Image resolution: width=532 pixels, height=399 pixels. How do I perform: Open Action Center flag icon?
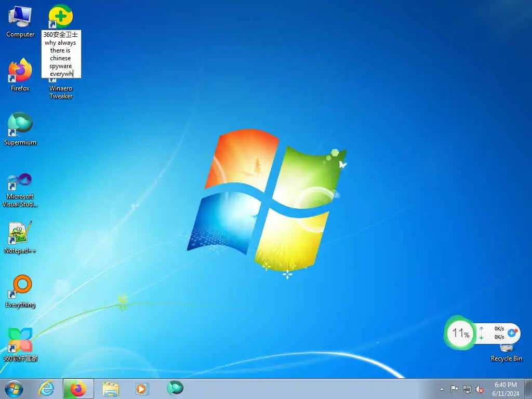coord(454,389)
